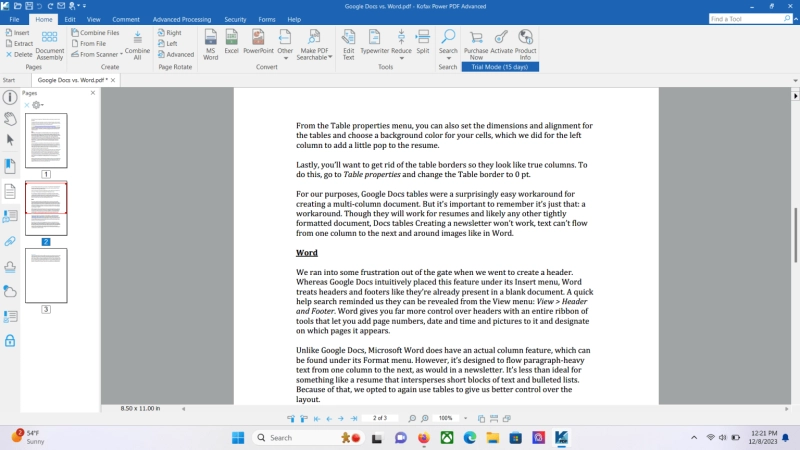Expand Make PDF Searchable dropdown arrow
The width and height of the screenshot is (800, 450).
point(330,57)
